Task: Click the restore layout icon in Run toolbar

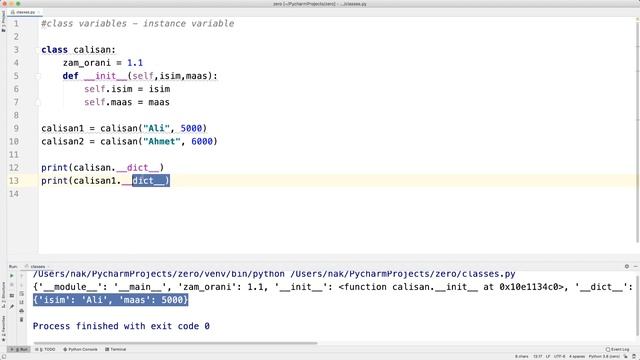Action: (11, 296)
